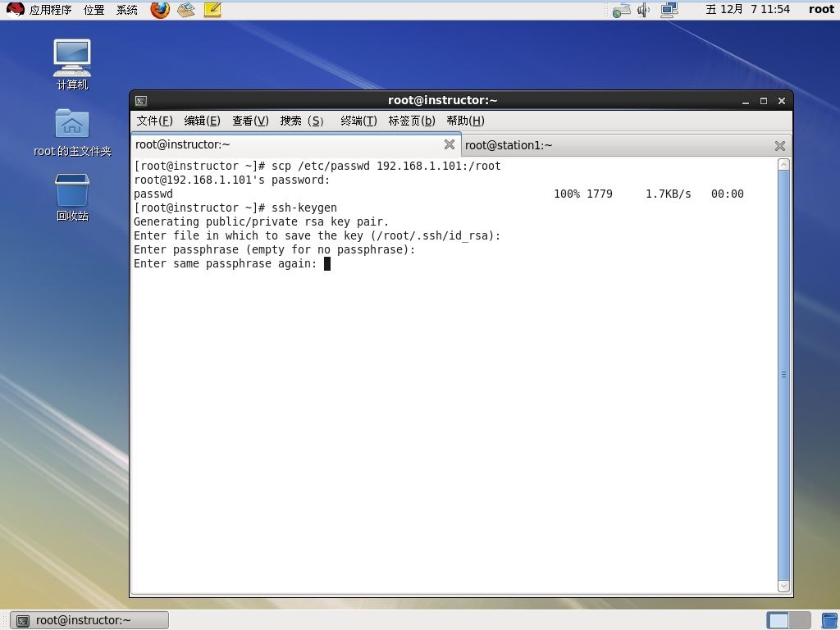The width and height of the screenshot is (840, 630).
Task: Open the 帮助(H) menu
Action: [x=466, y=121]
